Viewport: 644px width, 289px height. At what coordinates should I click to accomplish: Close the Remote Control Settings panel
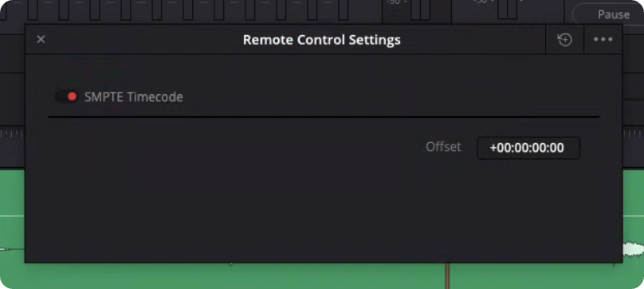coord(41,39)
